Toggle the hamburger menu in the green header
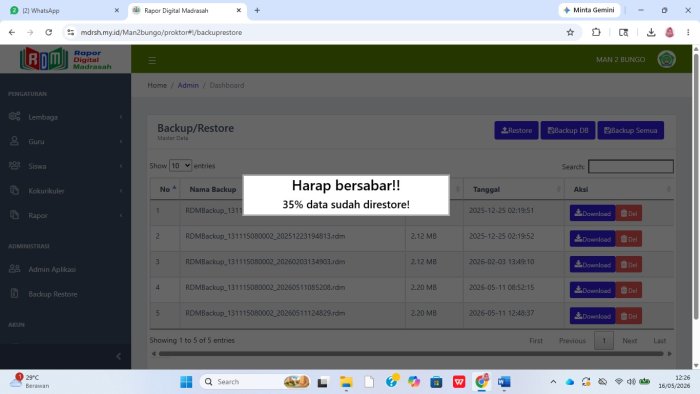The height and width of the screenshot is (394, 700). pos(152,60)
